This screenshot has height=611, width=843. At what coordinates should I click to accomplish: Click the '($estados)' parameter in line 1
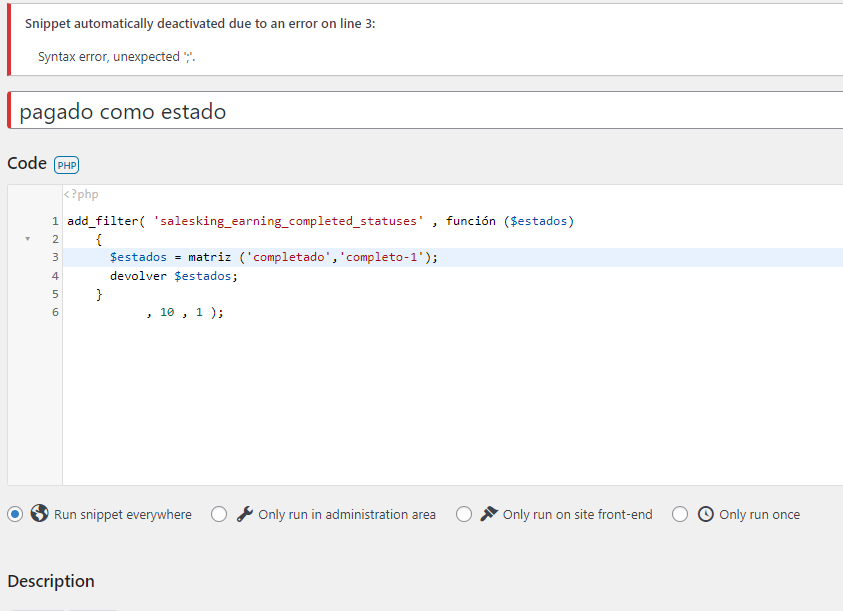tap(539, 221)
